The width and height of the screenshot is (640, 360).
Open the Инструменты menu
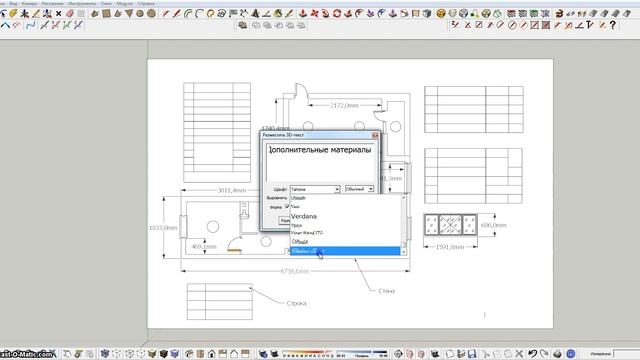tap(82, 3)
